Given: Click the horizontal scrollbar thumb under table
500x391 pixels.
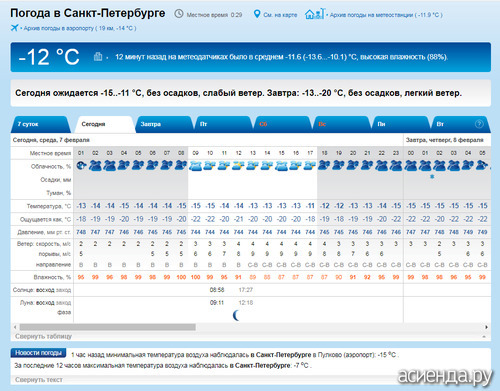Looking at the screenshot, I should (x=107, y=327).
